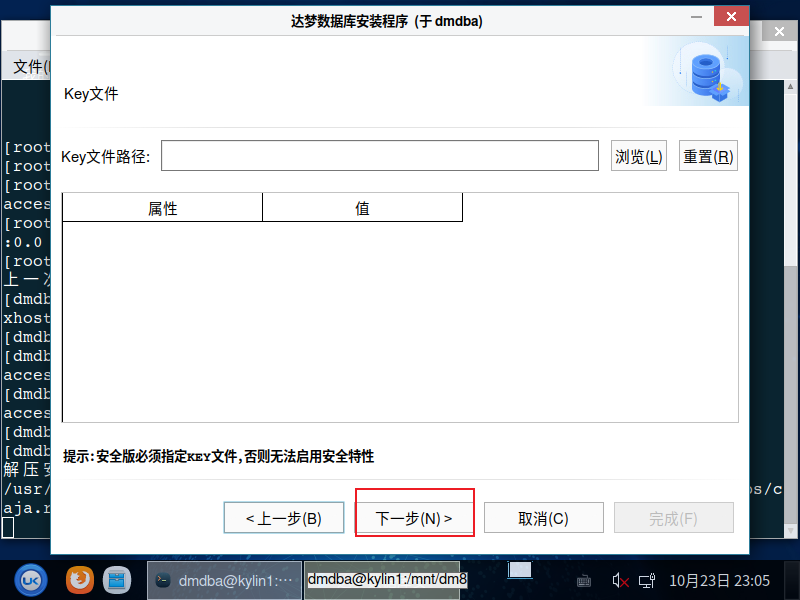Launch Firefox from the taskbar

pyautogui.click(x=80, y=580)
